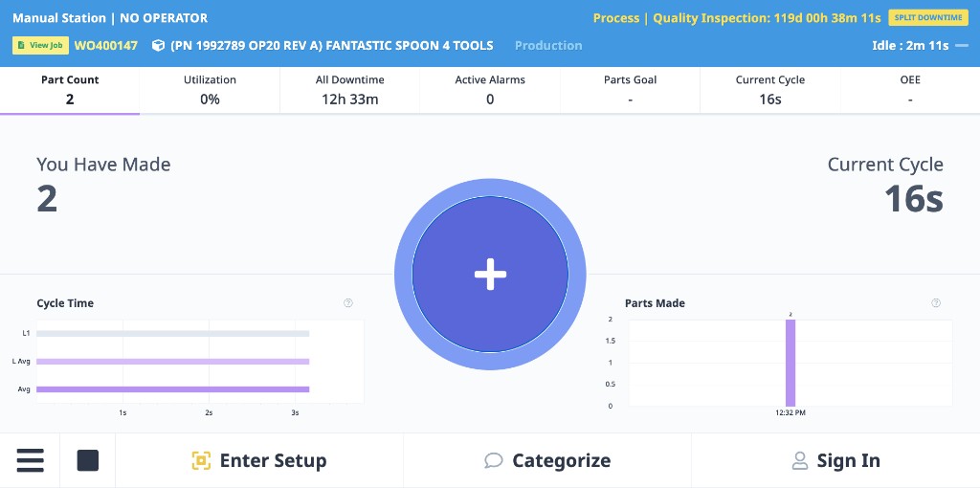The image size is (980, 488).
Task: Open View Job document
Action: click(39, 45)
